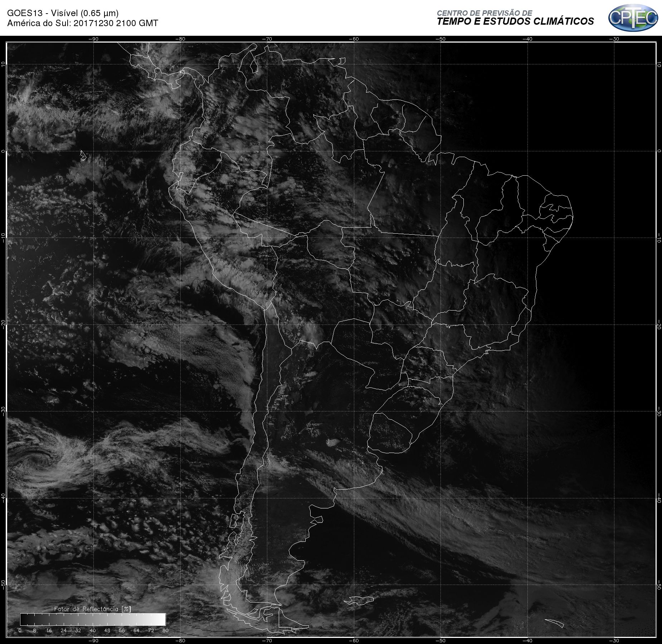Click the '-40' longitude label on bottom axis
Screen dimensions: 662x644
527,640
